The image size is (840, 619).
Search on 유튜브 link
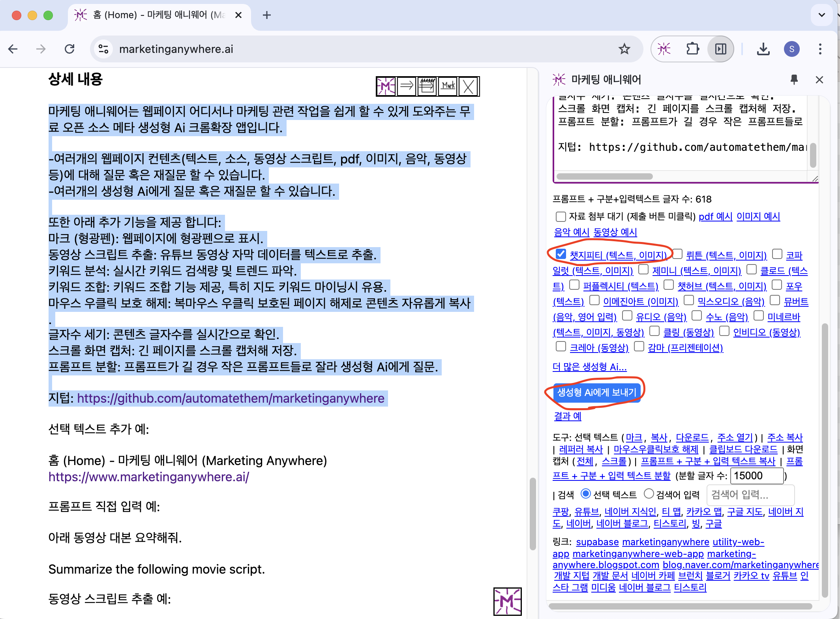pyautogui.click(x=587, y=512)
